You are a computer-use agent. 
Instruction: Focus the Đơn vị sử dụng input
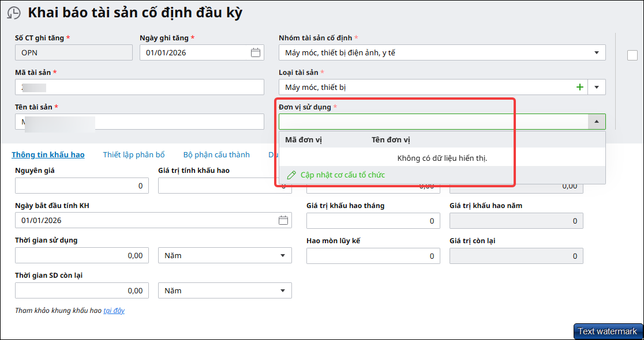pos(433,122)
